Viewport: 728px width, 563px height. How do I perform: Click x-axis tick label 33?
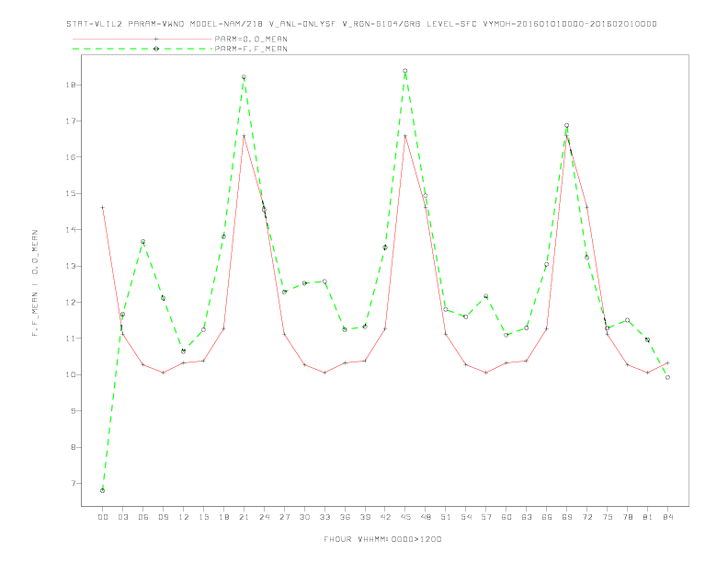click(324, 517)
